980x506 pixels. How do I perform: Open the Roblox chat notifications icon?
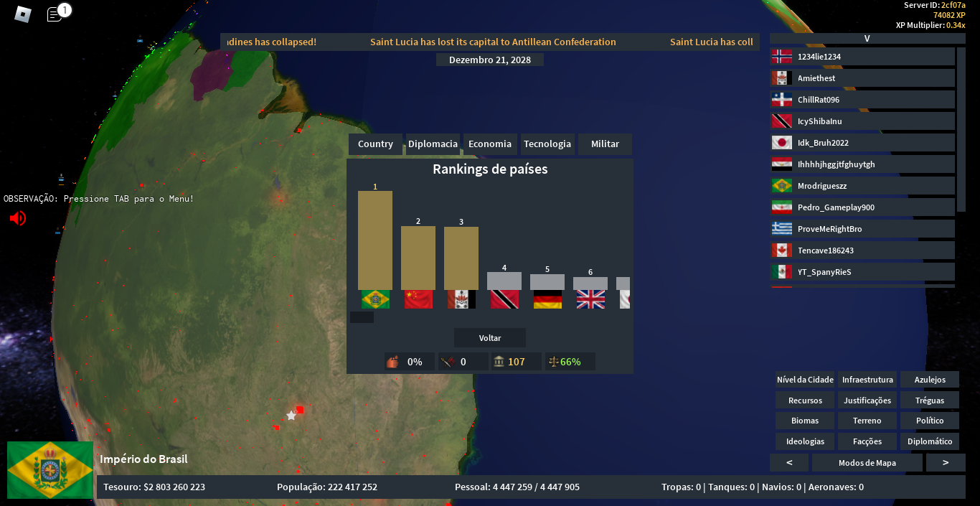55,14
